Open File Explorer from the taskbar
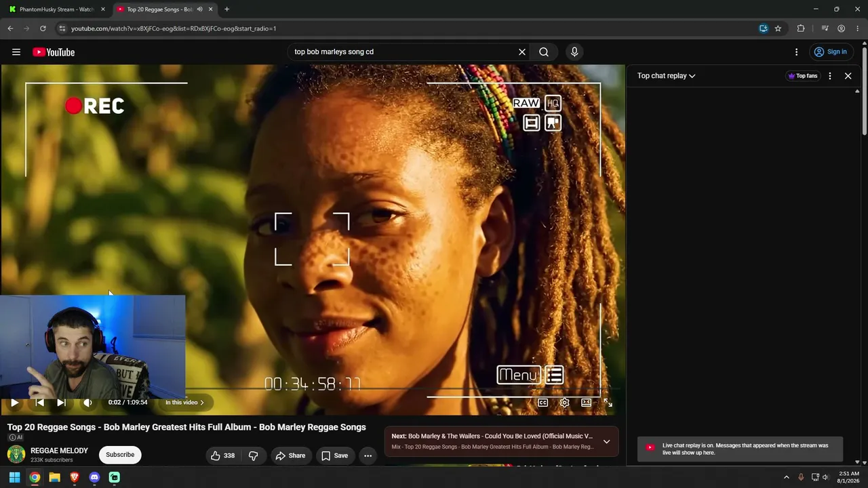The image size is (868, 488). (54, 477)
